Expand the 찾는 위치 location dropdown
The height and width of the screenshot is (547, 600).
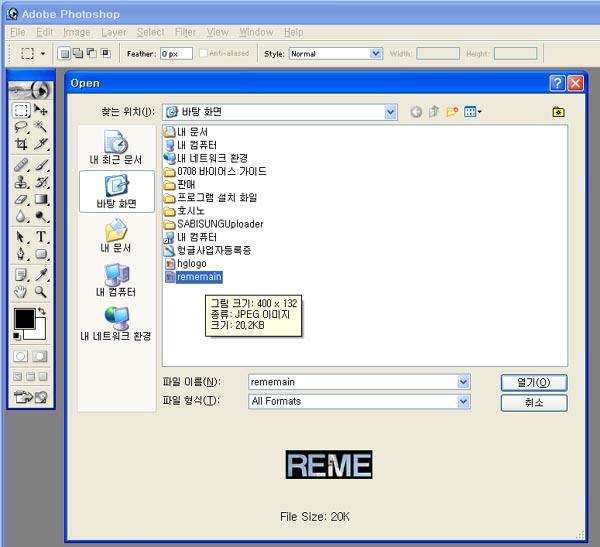click(390, 112)
